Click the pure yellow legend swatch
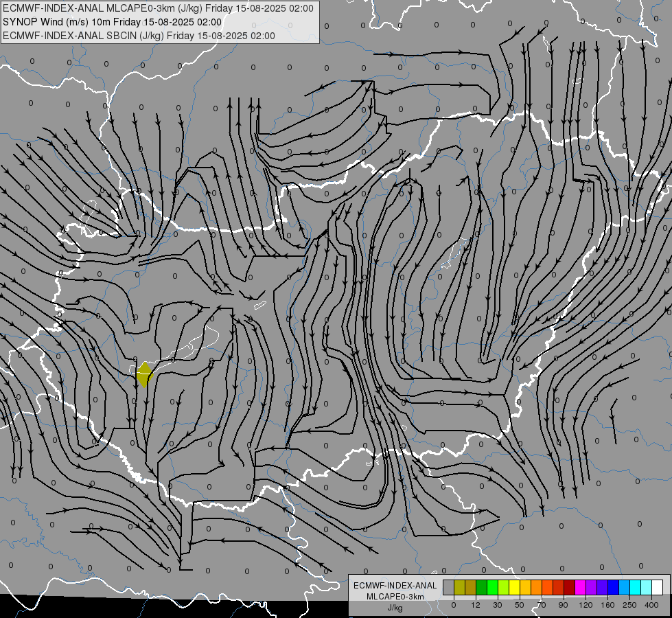 click(x=514, y=587)
